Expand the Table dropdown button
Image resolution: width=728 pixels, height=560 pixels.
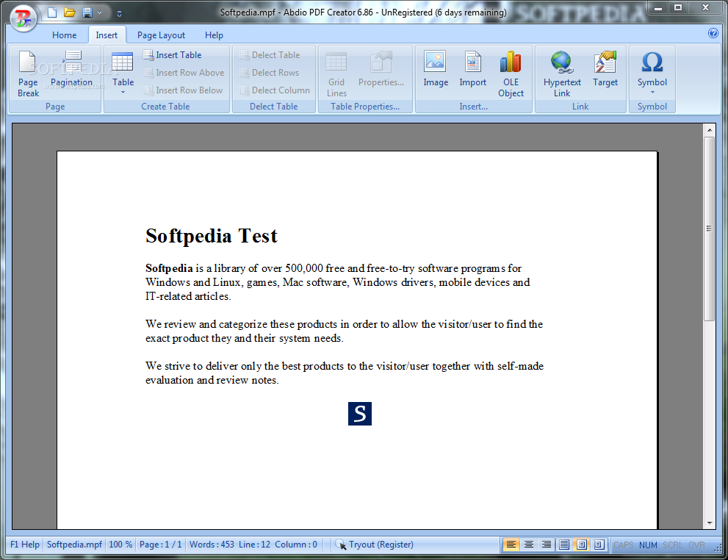pos(123,73)
